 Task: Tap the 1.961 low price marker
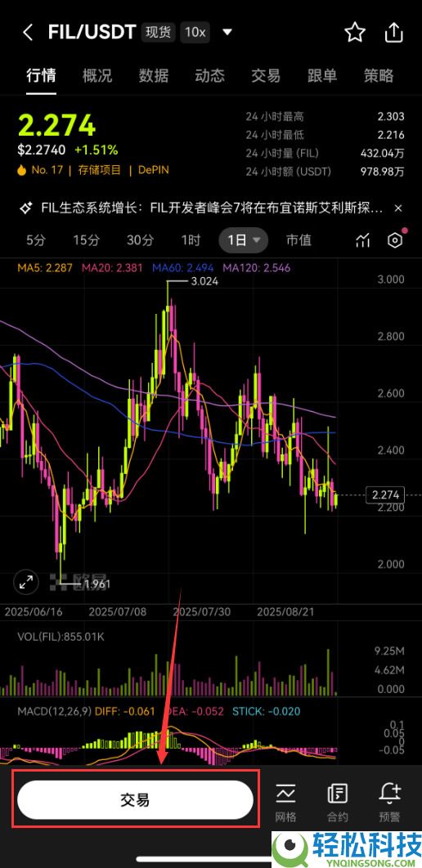click(97, 584)
